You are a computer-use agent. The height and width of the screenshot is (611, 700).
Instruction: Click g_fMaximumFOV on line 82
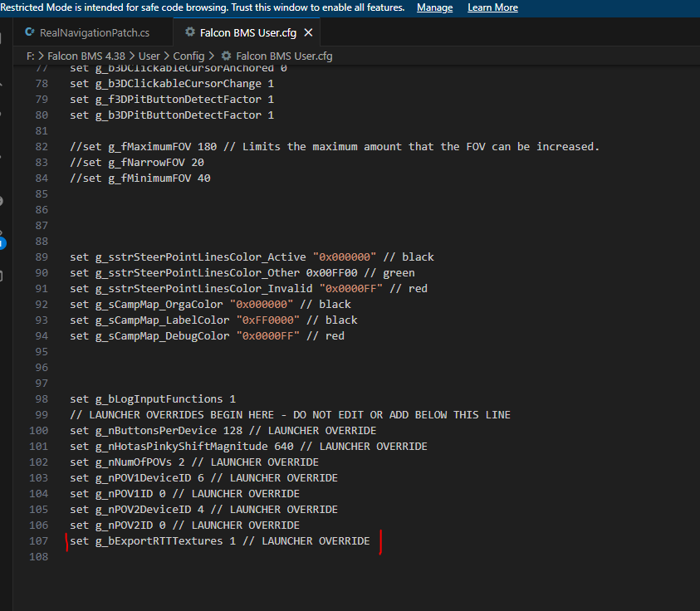pos(149,147)
